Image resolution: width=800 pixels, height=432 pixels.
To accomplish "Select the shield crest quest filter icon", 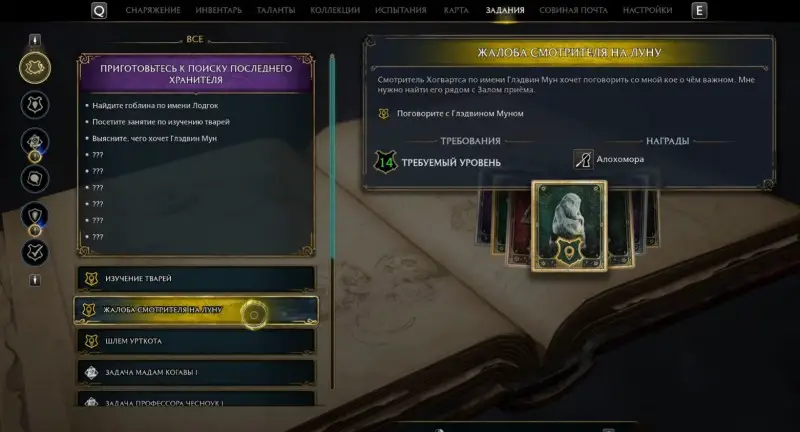I will click(x=35, y=105).
